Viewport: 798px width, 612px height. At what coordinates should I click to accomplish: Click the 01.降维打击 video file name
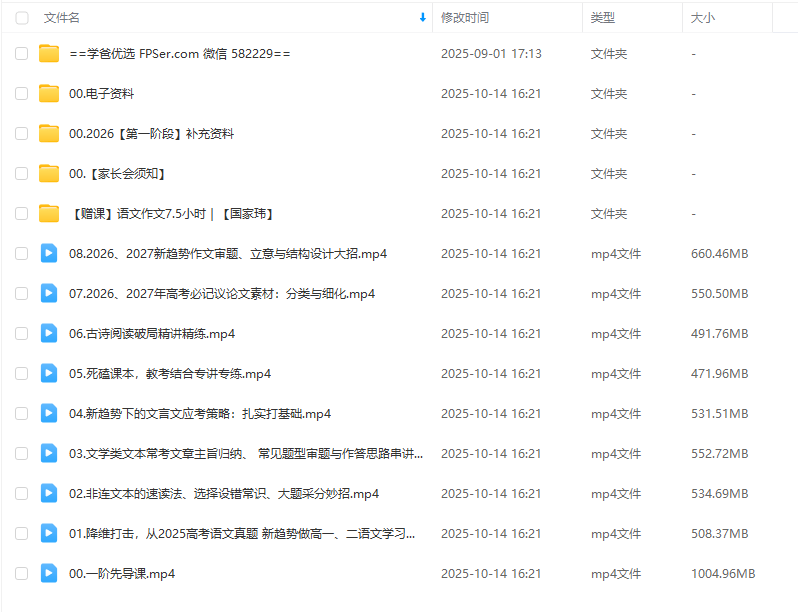[x=242, y=534]
